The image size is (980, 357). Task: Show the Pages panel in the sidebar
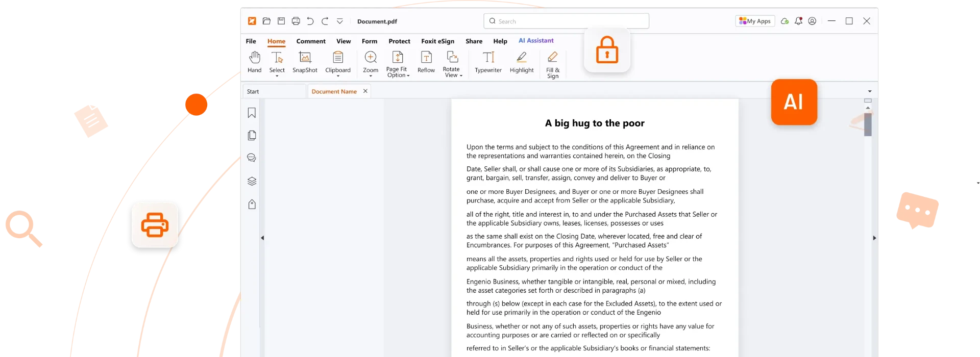pyautogui.click(x=252, y=135)
